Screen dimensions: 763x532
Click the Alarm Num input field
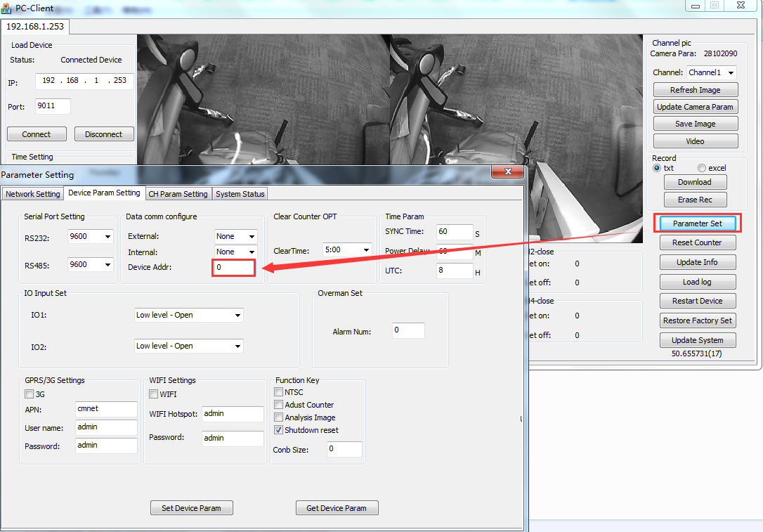(408, 330)
